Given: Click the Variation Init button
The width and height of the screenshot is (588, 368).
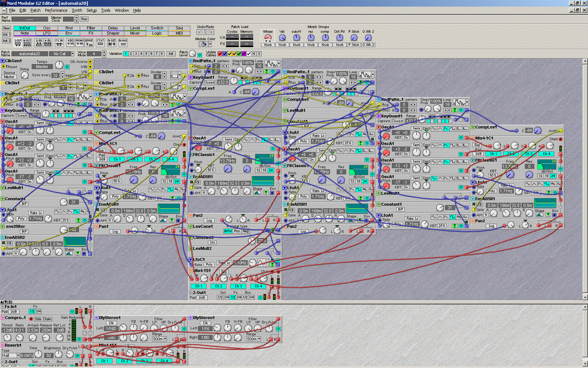Looking at the screenshot, I should 171,54.
